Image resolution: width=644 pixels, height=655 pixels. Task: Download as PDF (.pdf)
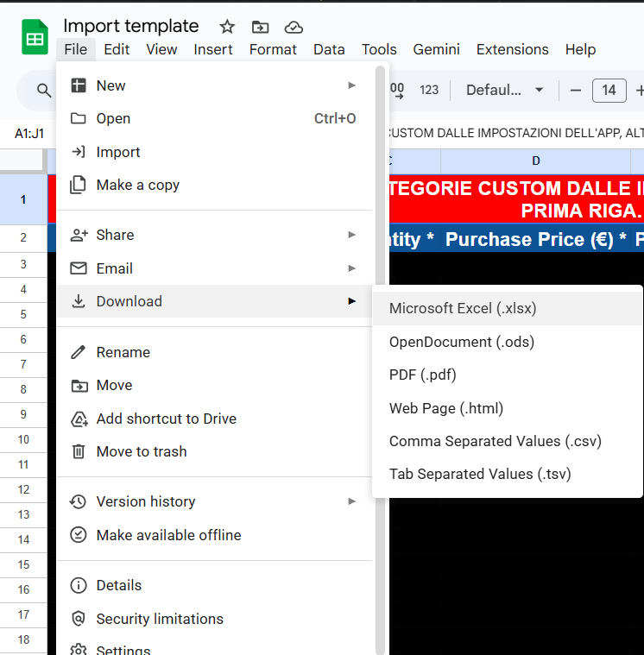[x=422, y=375]
